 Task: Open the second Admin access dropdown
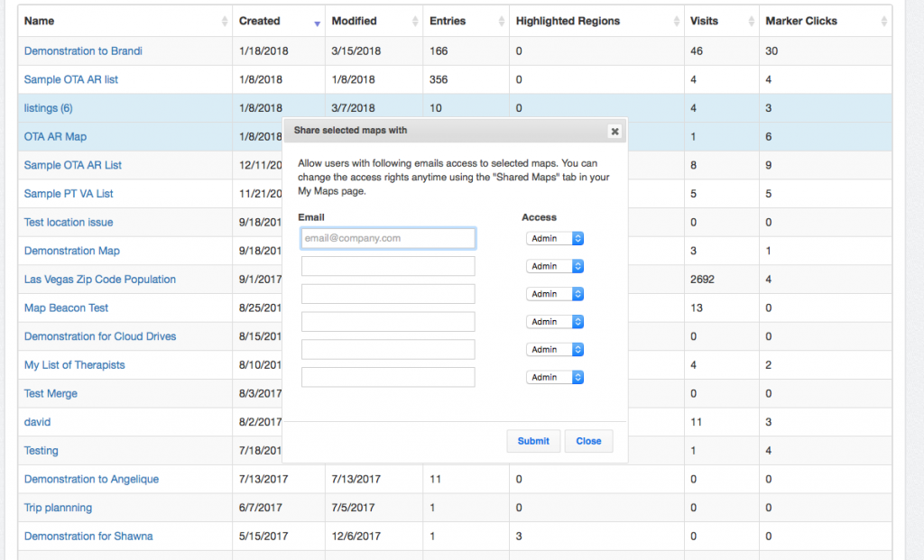pyautogui.click(x=555, y=267)
